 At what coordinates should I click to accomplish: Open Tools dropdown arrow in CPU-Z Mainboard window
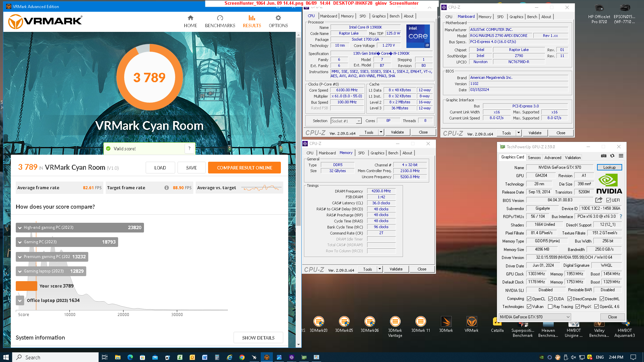[x=518, y=133]
